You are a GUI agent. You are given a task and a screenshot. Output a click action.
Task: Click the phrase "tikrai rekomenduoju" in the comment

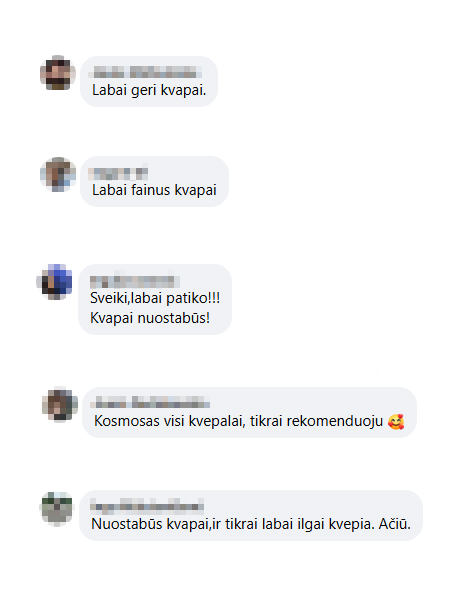click(316, 421)
